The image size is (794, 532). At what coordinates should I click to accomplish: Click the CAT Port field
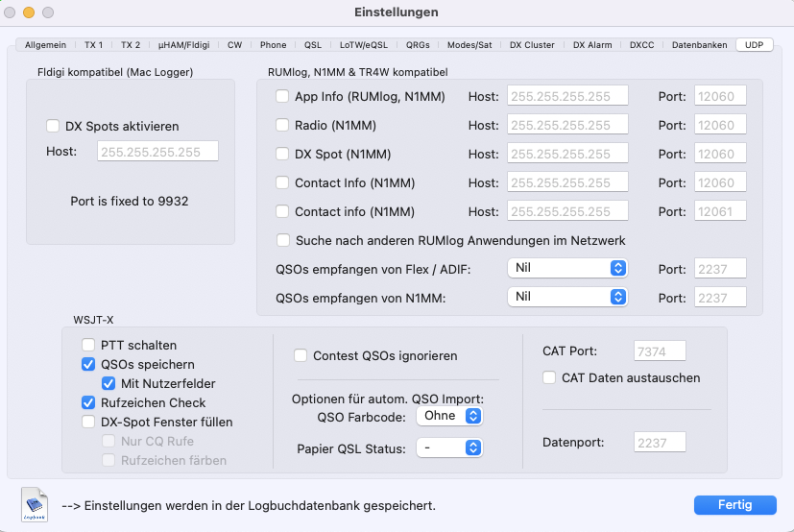[x=660, y=351]
